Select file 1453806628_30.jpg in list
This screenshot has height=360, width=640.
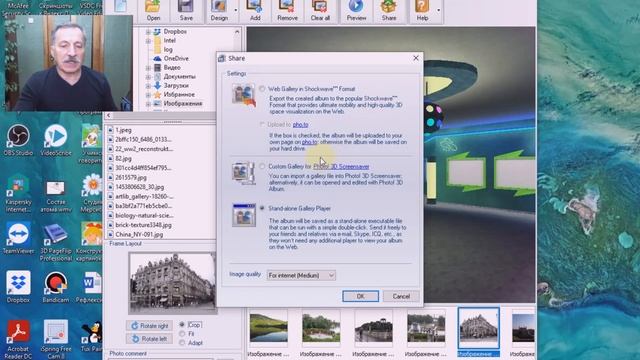pyautogui.click(x=140, y=187)
